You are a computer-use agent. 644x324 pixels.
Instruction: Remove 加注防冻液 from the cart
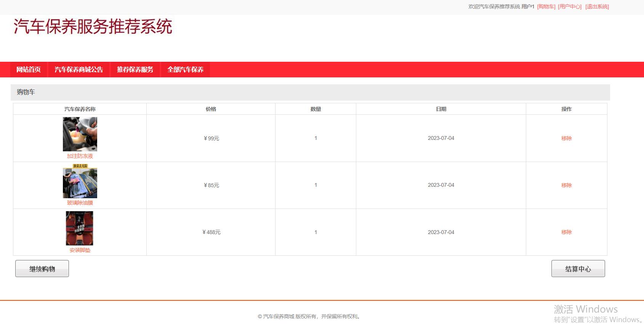click(566, 138)
